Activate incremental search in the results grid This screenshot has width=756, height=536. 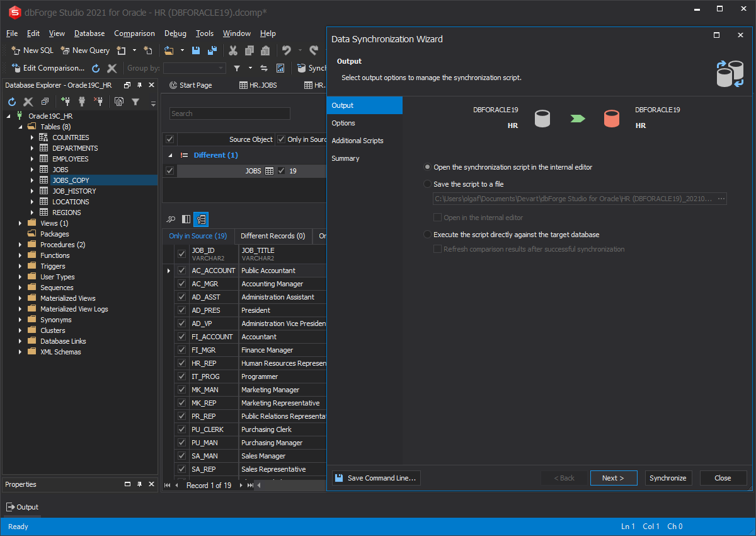[x=171, y=219]
